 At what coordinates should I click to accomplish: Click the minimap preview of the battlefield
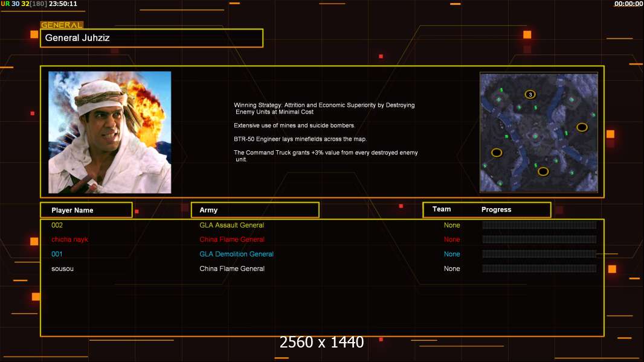pos(539,132)
